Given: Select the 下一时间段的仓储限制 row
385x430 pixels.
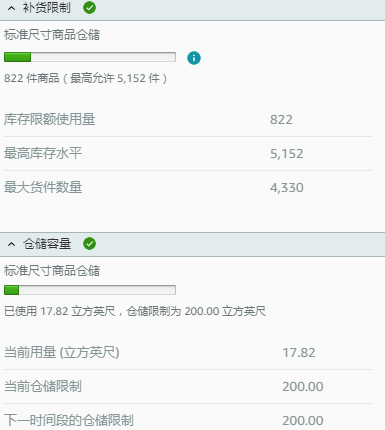Looking at the screenshot, I should 188,417.
